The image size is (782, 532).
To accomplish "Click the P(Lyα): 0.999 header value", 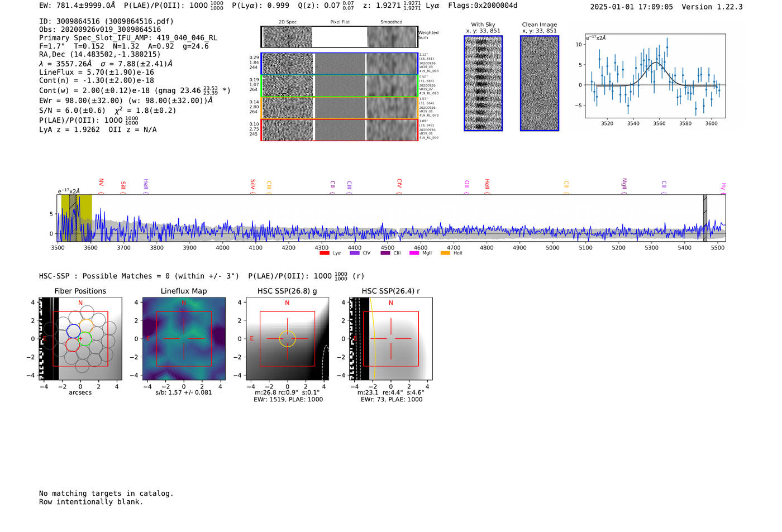I will click(x=261, y=6).
